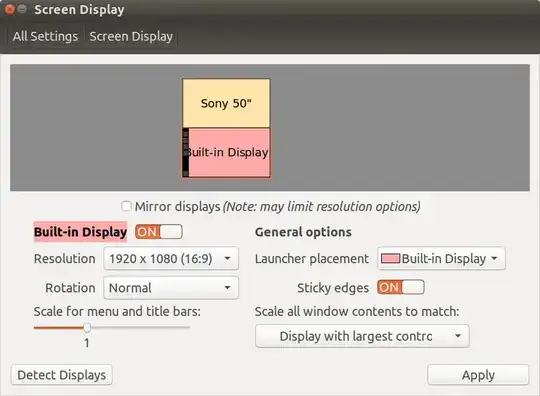540x396 pixels.
Task: Click the pink swatch in Launcher placement
Action: click(391, 259)
